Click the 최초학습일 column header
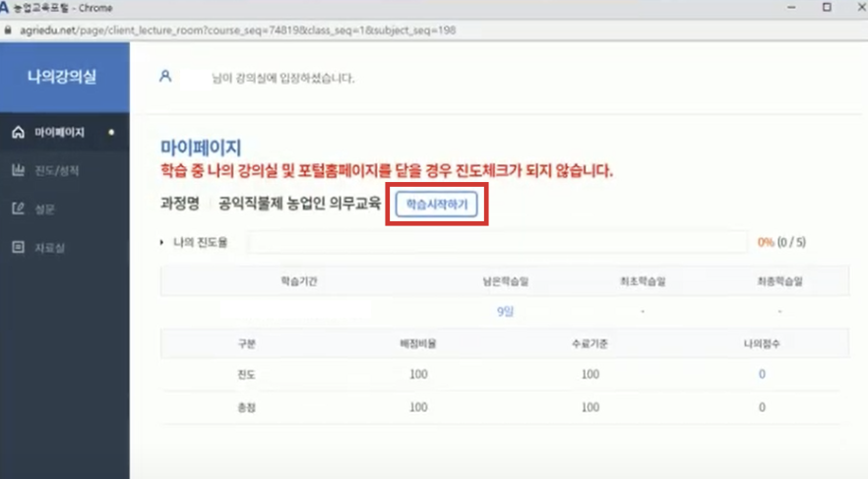868x479 pixels. [643, 281]
